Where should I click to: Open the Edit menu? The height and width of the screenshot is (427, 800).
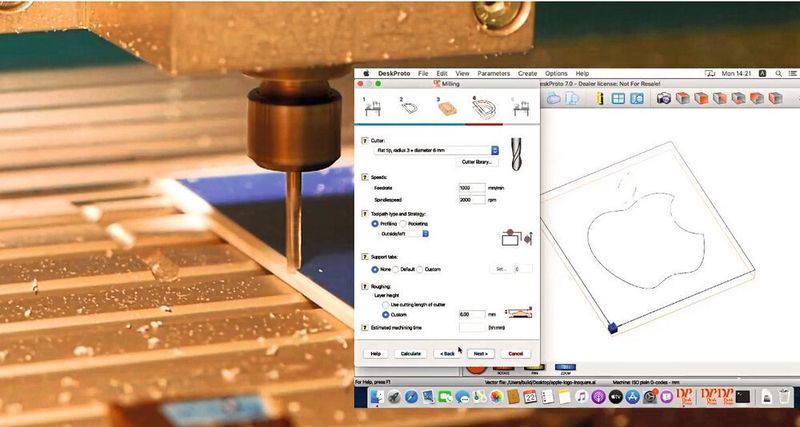click(442, 73)
